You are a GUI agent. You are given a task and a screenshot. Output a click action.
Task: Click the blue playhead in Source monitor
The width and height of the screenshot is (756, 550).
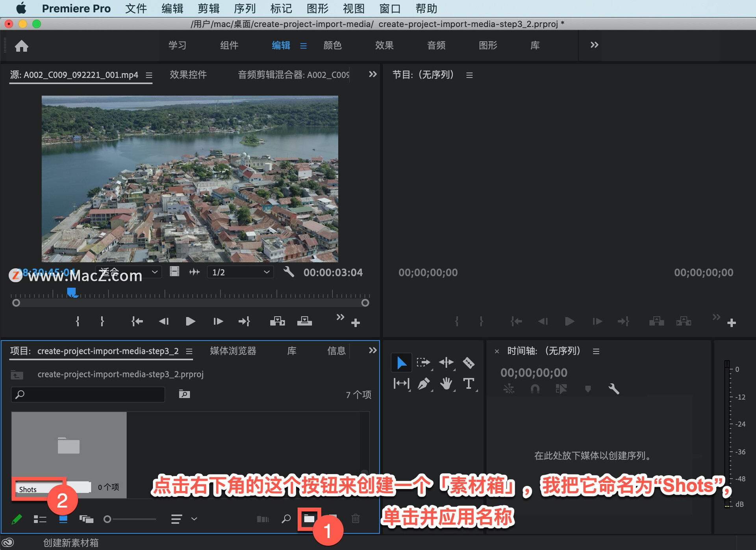71,292
